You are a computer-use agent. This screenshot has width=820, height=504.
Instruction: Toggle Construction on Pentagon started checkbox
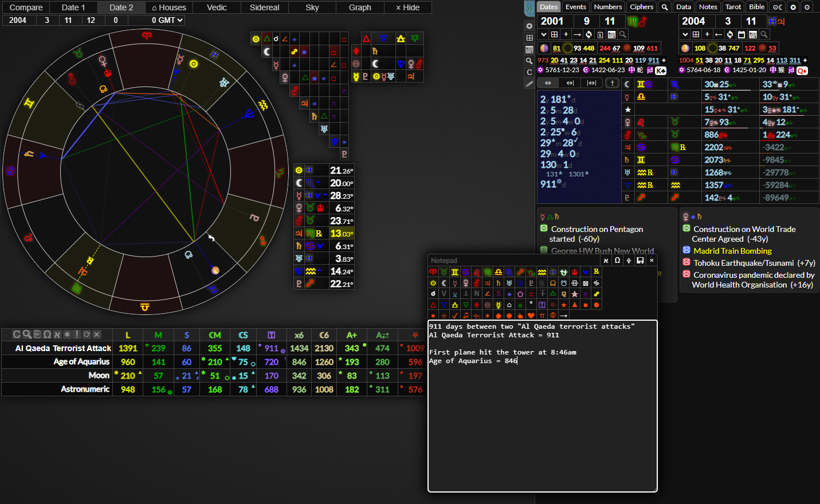click(544, 229)
